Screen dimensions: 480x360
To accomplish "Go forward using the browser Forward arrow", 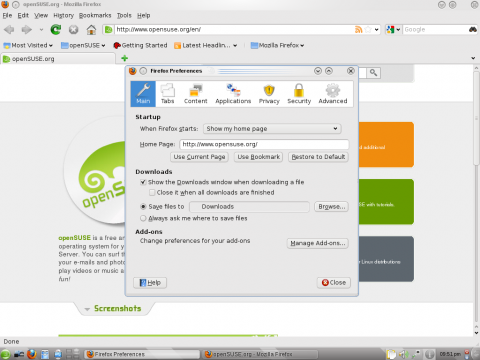I will 27,30.
